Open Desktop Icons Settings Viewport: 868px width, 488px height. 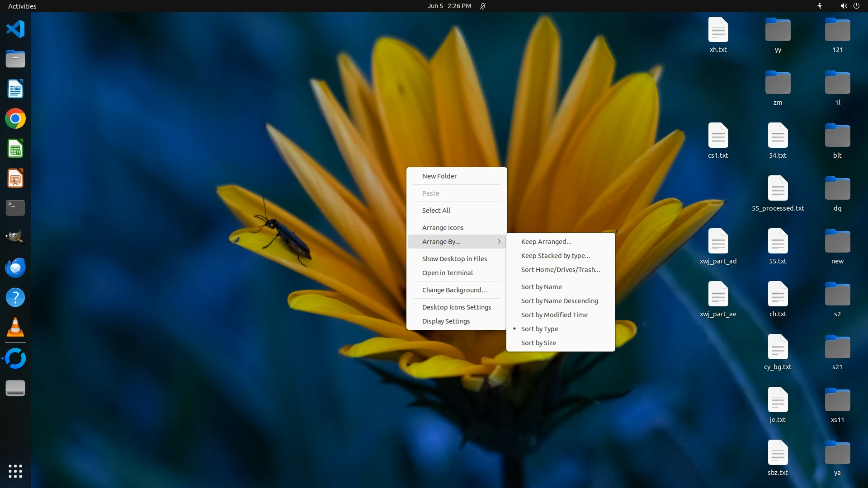[456, 307]
